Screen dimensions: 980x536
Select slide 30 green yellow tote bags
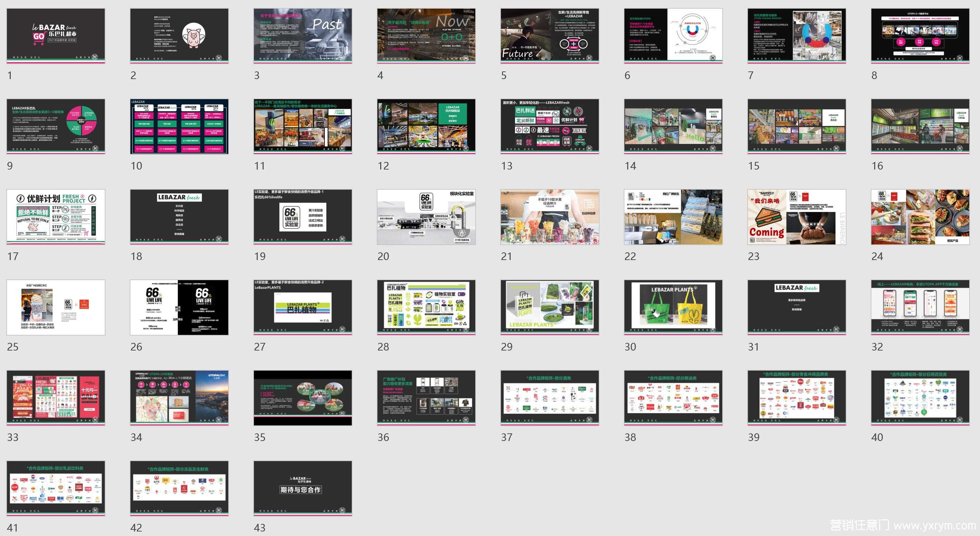coord(673,307)
